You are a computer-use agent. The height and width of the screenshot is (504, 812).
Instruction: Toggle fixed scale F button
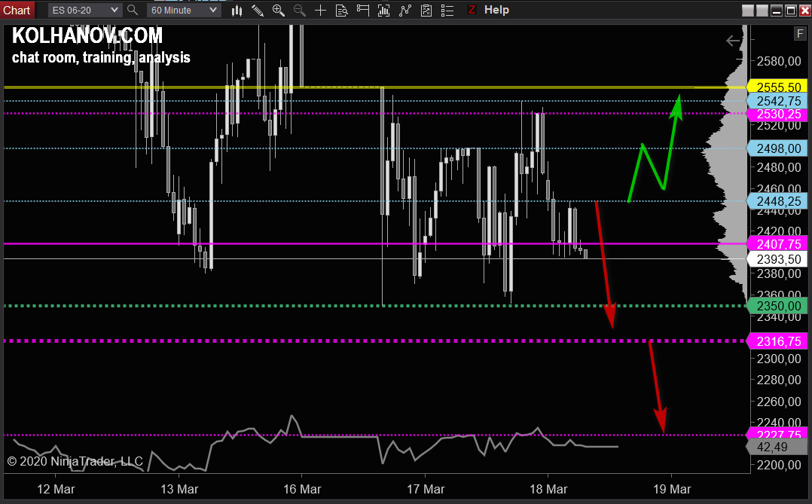point(799,33)
